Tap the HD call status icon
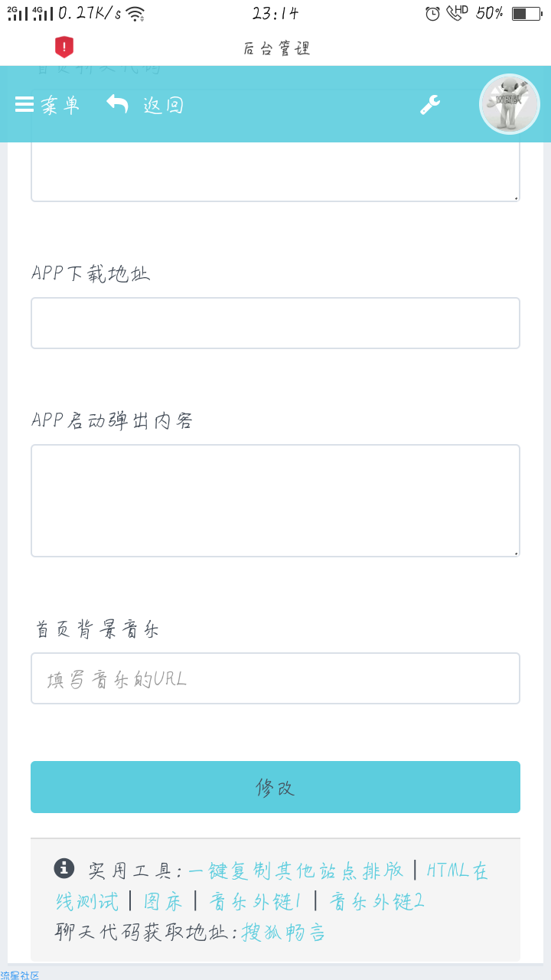Viewport: 551px width, 980px height. click(x=457, y=13)
